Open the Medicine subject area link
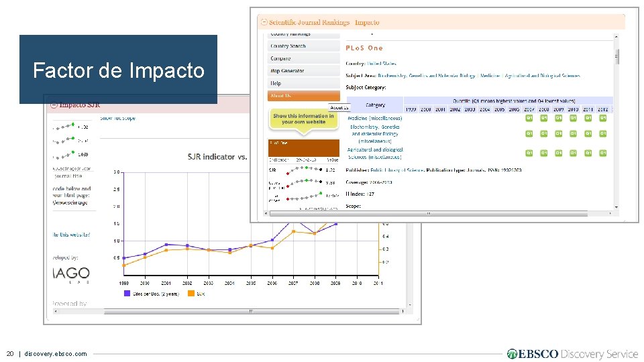The height and width of the screenshot is (362, 644). (490, 76)
